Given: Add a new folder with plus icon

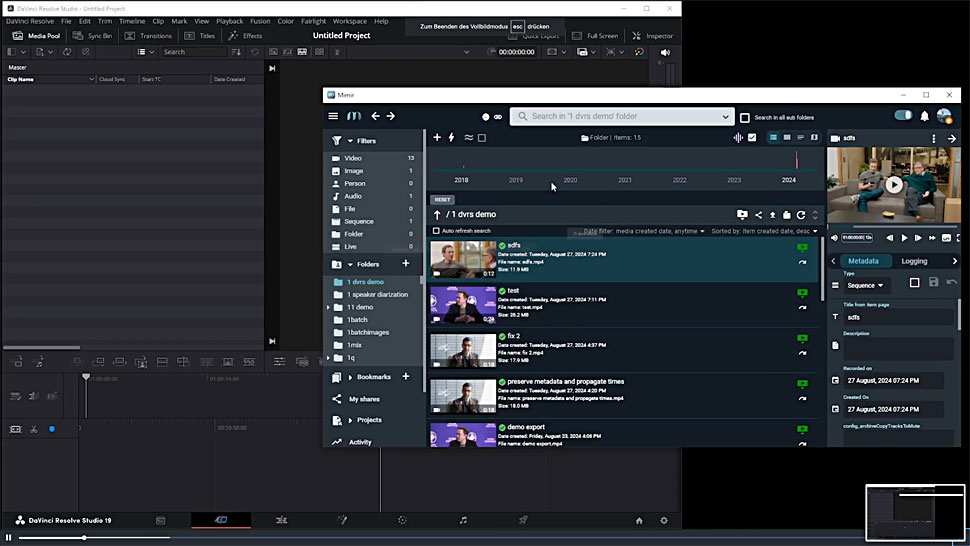Looking at the screenshot, I should coord(405,264).
